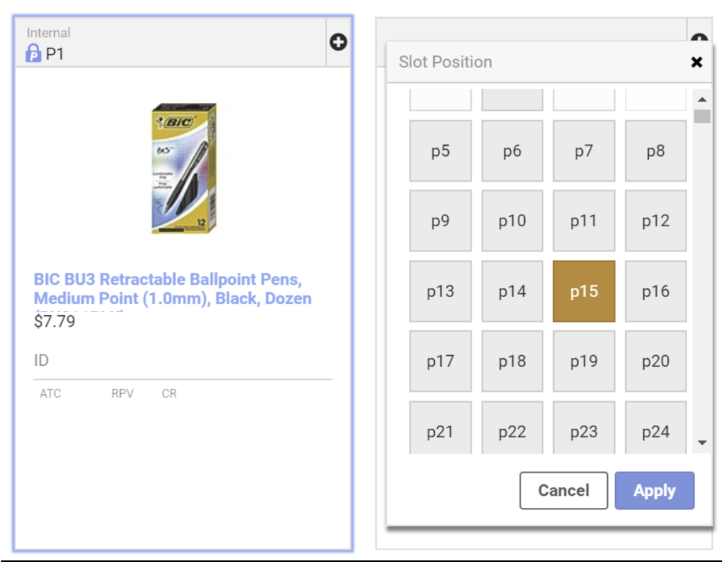728x562 pixels.
Task: Click the scrollbar down arrow
Action: [702, 442]
